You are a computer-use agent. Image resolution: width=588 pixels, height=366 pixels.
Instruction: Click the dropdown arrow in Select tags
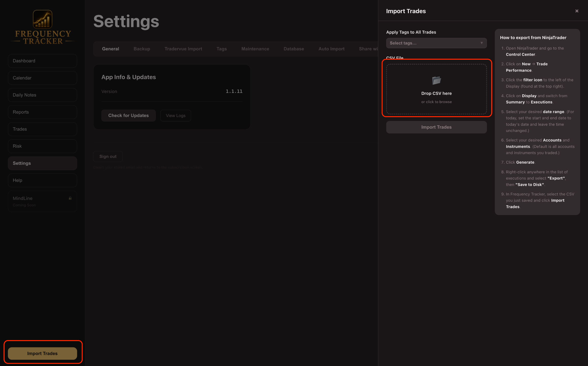482,43
